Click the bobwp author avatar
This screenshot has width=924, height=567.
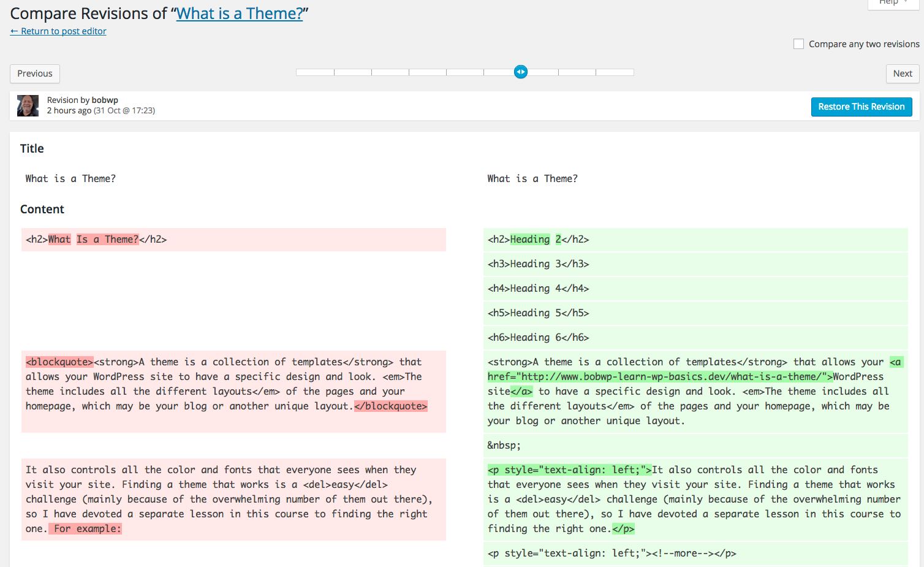pyautogui.click(x=28, y=105)
